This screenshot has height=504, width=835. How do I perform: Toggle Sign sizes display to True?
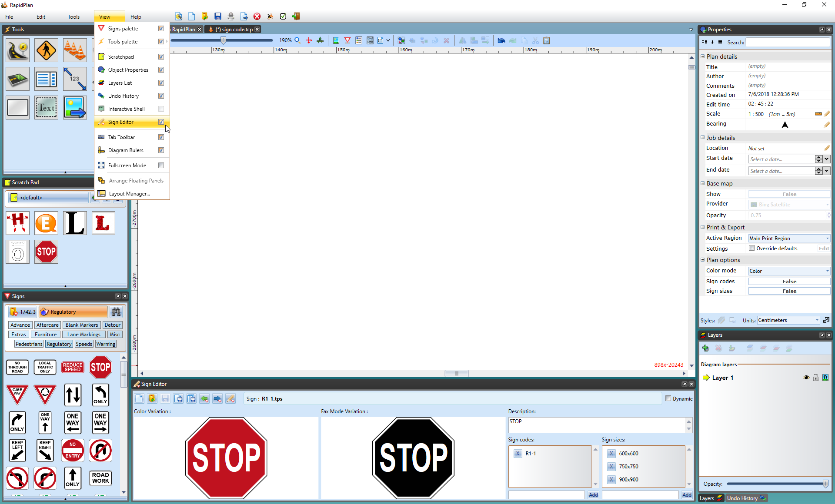[788, 291]
